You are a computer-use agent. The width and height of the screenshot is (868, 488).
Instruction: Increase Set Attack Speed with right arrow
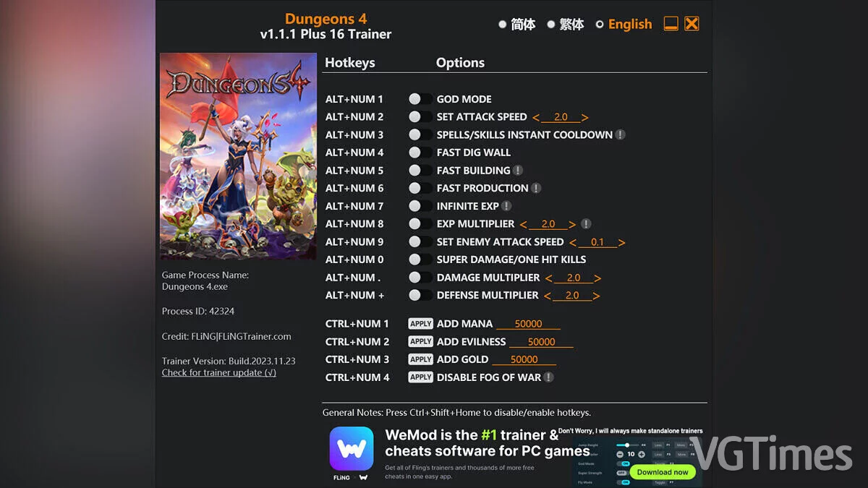[x=584, y=117]
